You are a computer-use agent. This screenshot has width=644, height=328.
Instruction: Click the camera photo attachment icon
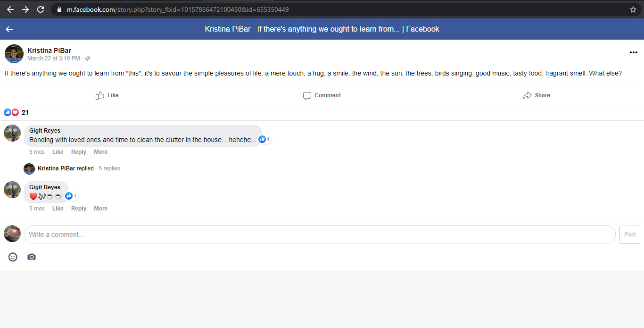pos(32,257)
